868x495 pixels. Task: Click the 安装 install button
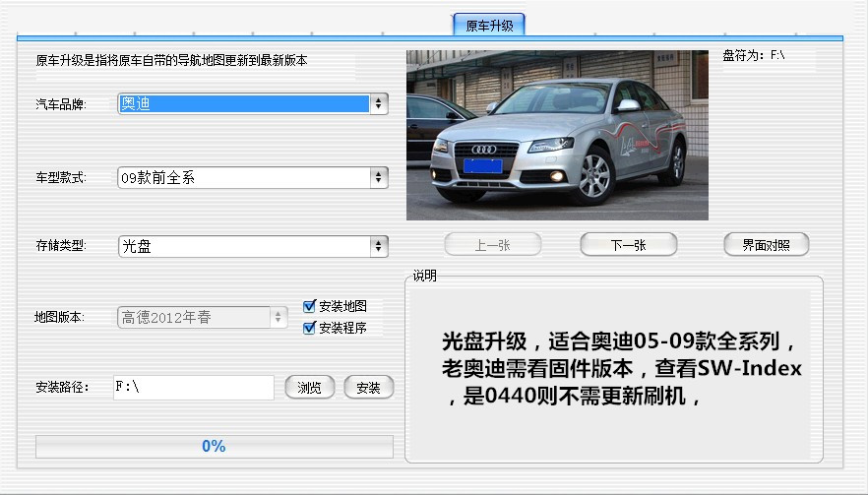point(369,387)
